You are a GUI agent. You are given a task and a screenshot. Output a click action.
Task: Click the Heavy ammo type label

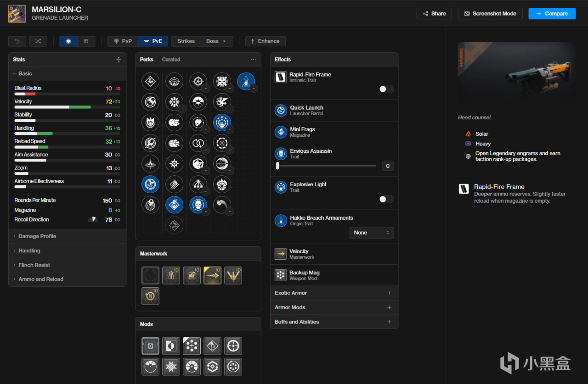click(483, 144)
